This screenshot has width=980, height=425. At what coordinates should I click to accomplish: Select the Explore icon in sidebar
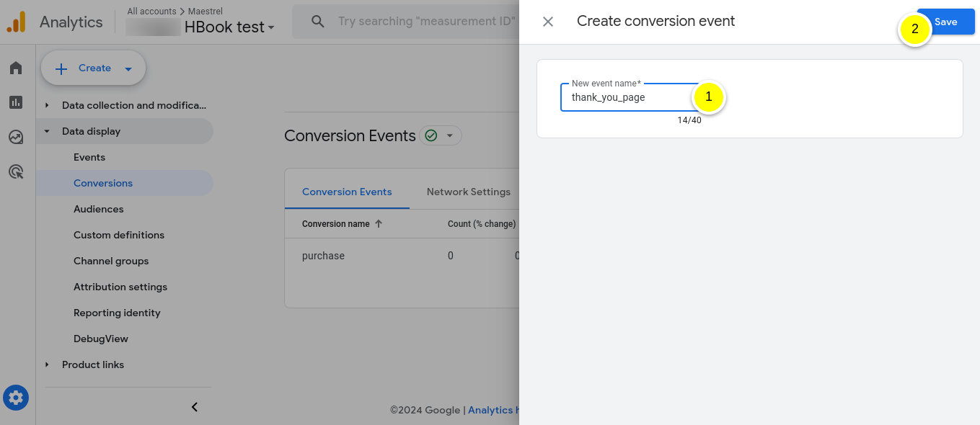[x=16, y=137]
